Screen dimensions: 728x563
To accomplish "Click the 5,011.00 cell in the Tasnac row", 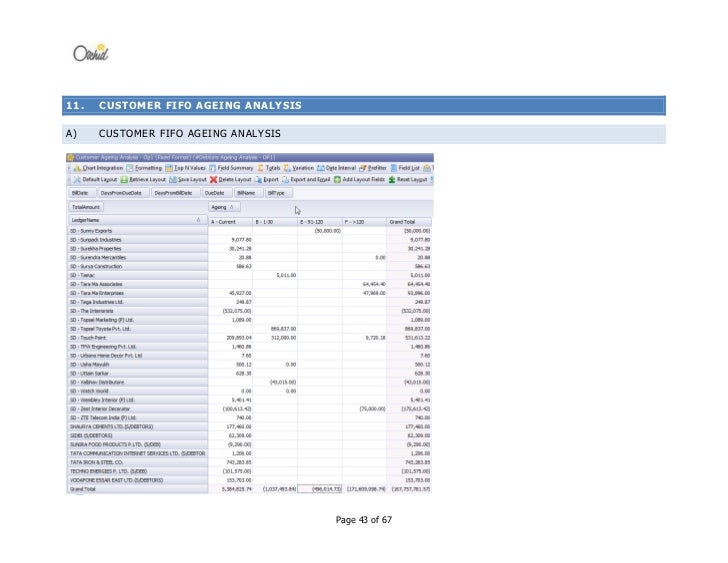I will pos(275,275).
